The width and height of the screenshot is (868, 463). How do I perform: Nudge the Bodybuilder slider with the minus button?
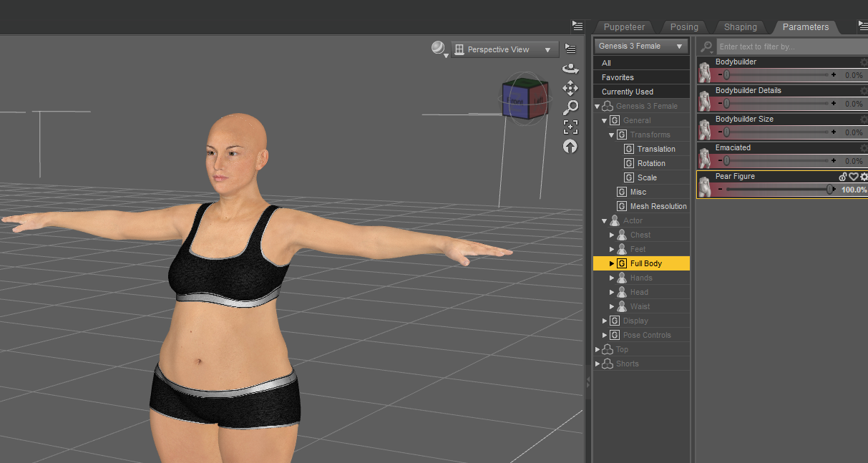pos(719,74)
